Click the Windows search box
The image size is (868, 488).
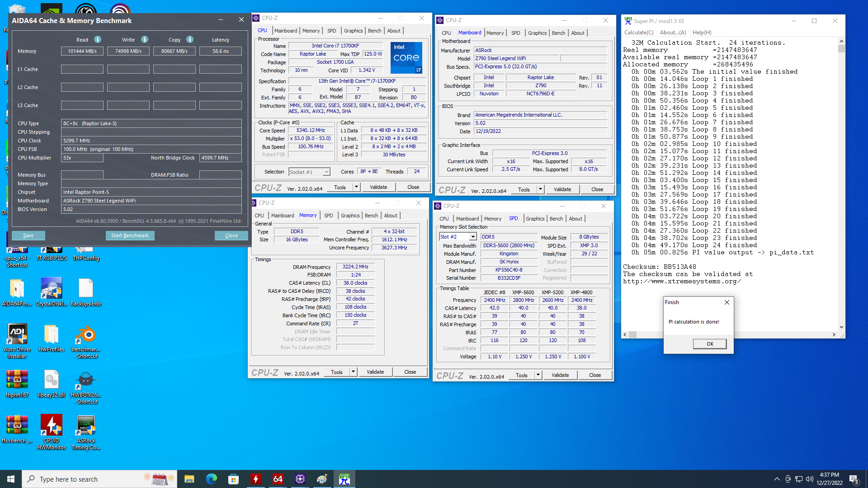click(90, 479)
